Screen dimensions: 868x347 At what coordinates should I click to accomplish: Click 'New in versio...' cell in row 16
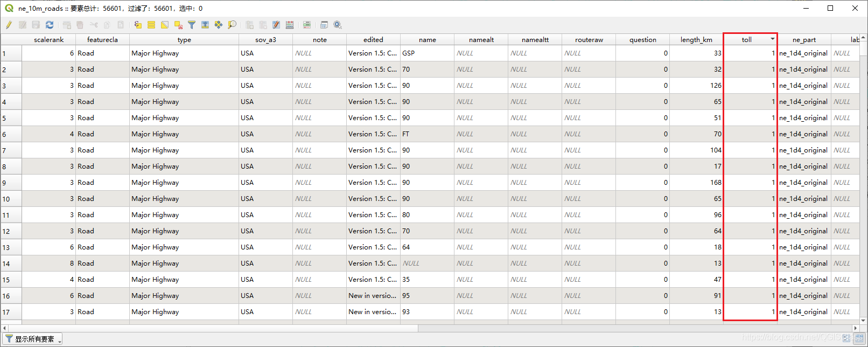coord(373,296)
